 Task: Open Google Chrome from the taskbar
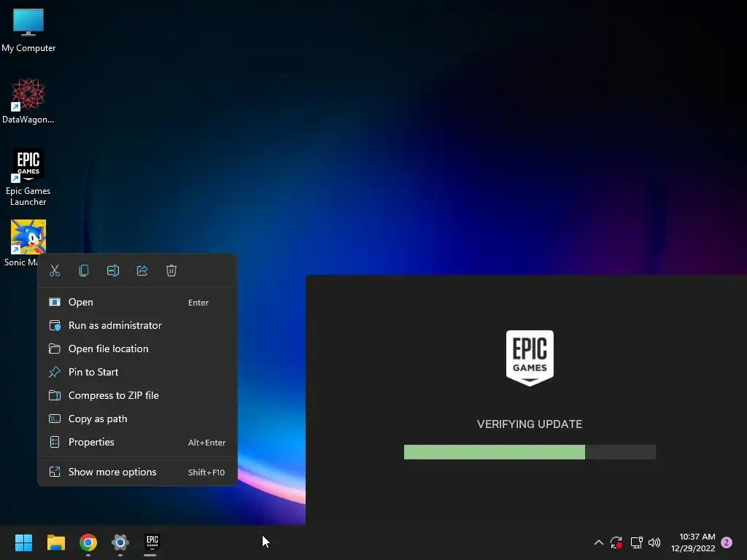(x=88, y=542)
